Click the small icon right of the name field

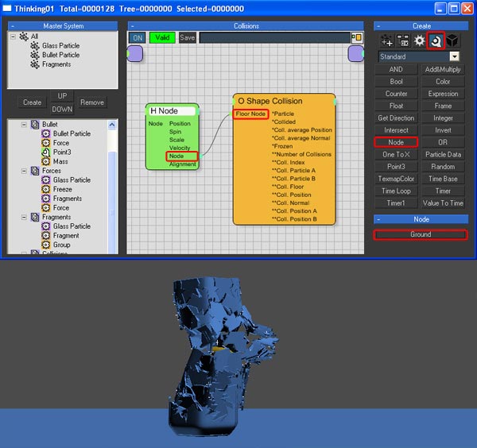coord(356,37)
